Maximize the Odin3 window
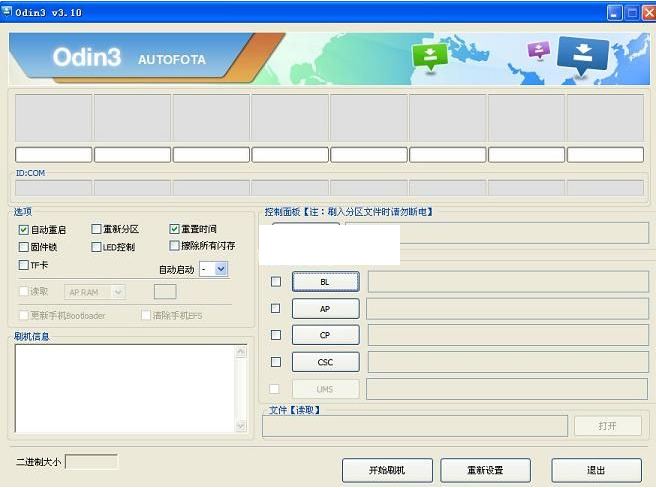The width and height of the screenshot is (656, 488). (631, 12)
